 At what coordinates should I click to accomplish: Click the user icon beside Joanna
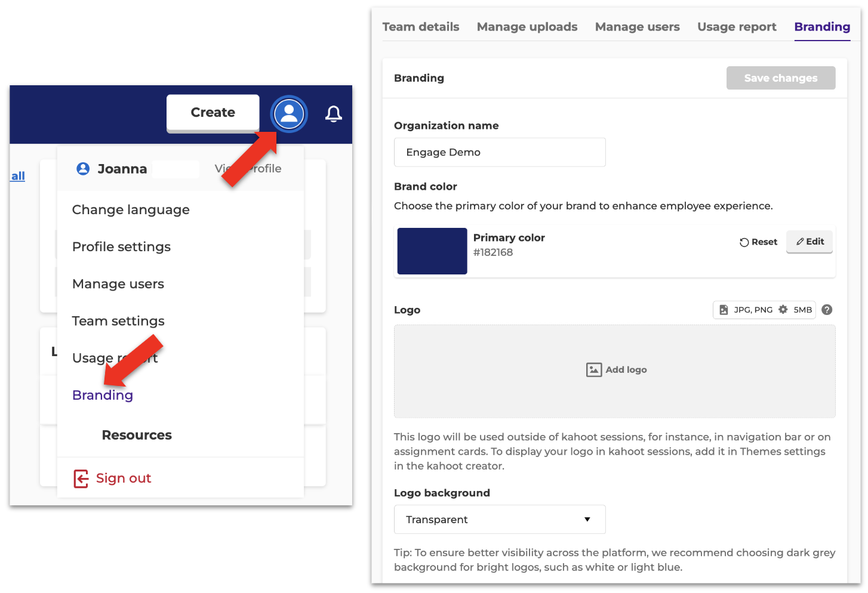pos(83,169)
